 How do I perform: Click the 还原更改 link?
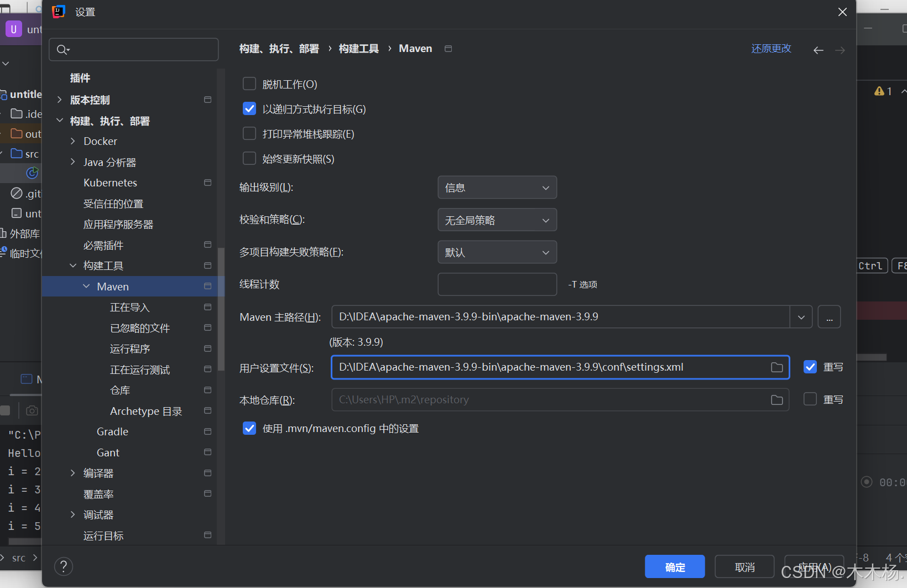click(771, 49)
